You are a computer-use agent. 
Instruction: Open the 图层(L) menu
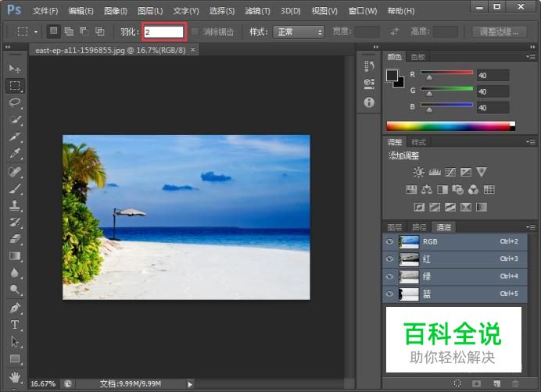point(150,11)
